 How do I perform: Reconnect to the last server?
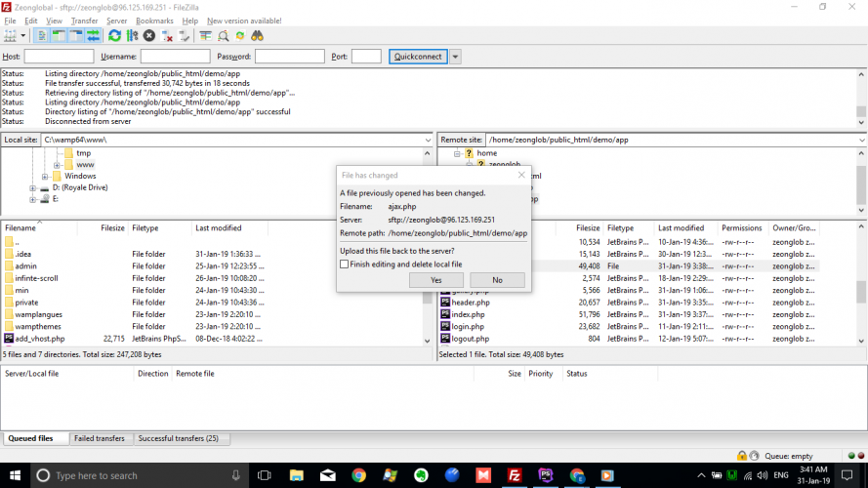tap(184, 36)
